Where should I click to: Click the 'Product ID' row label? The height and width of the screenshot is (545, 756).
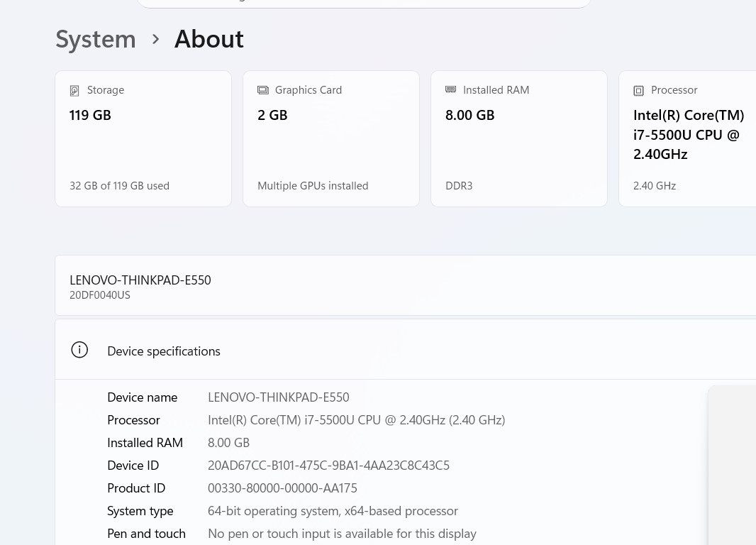(136, 488)
